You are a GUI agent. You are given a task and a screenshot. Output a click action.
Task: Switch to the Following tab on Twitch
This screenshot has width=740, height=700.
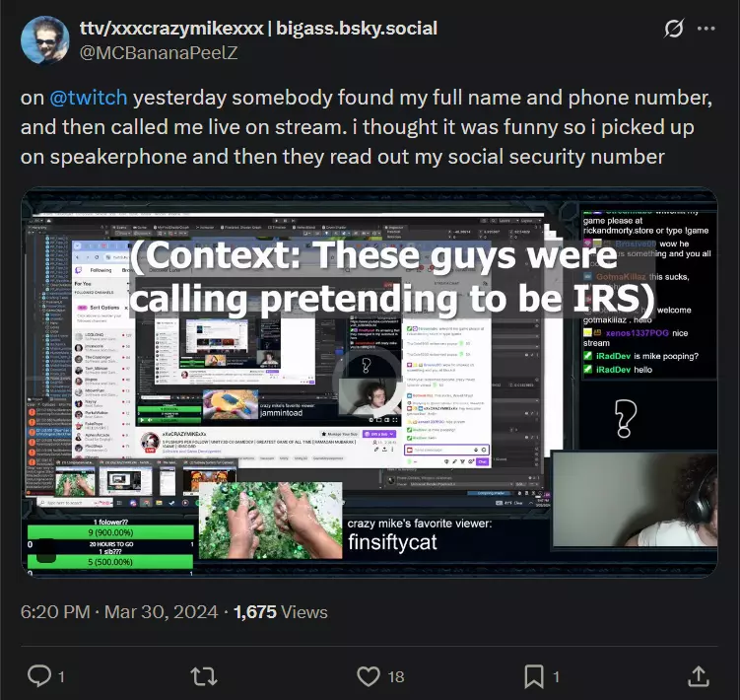(x=101, y=270)
